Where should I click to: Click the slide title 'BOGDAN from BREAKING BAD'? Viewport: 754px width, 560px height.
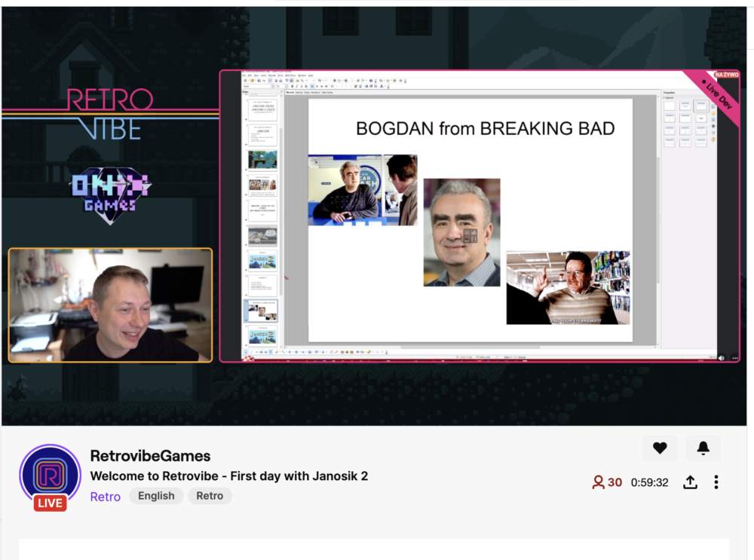485,128
